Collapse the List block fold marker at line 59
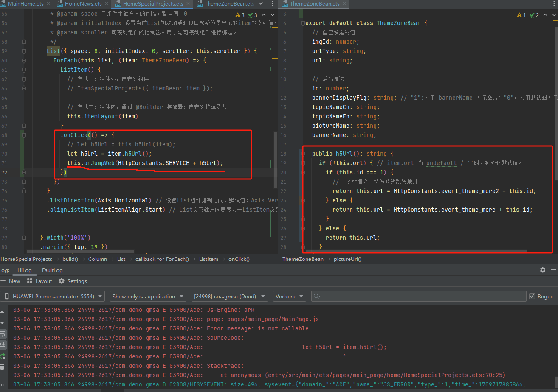Screen dimensions: 558x392 (x=24, y=51)
